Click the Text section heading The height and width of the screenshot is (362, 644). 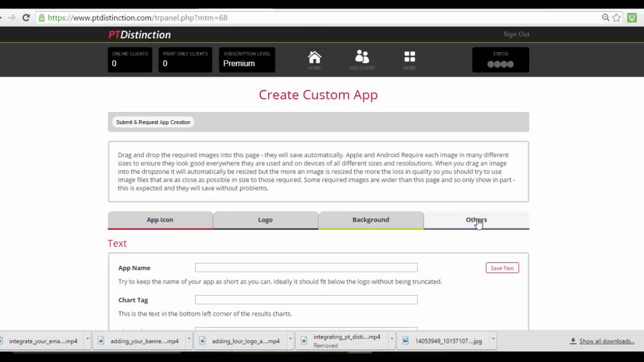point(117,243)
